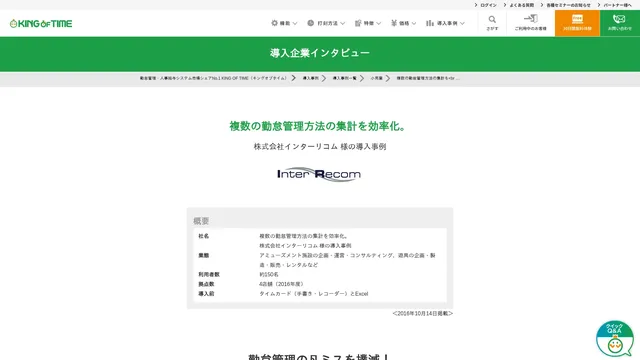Click the 社名 row label
Screen dimensions: 640x360
click(x=204, y=236)
